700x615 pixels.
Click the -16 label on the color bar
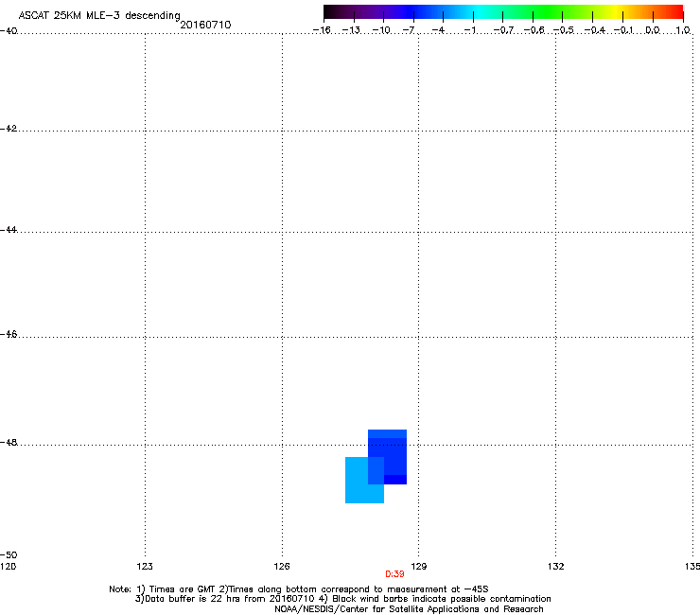[322, 30]
